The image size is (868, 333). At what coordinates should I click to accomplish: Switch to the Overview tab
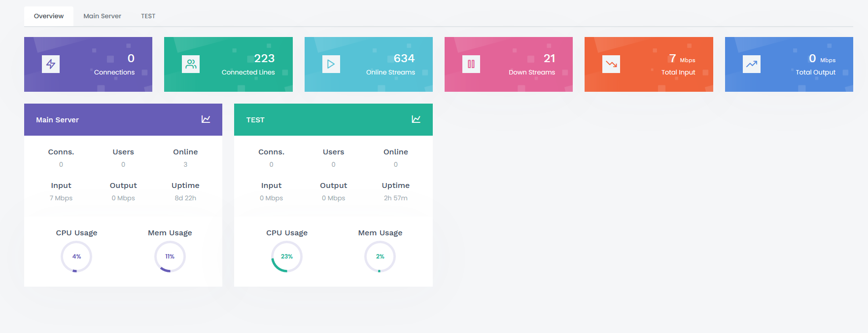click(49, 16)
